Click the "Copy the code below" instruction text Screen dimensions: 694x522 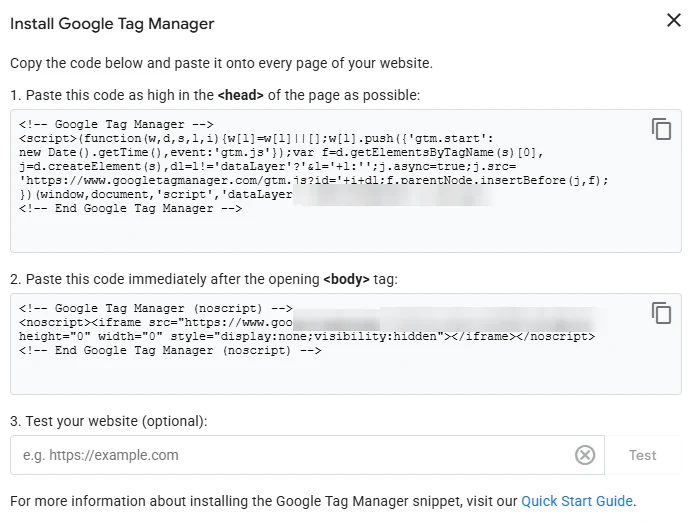pyautogui.click(x=221, y=63)
